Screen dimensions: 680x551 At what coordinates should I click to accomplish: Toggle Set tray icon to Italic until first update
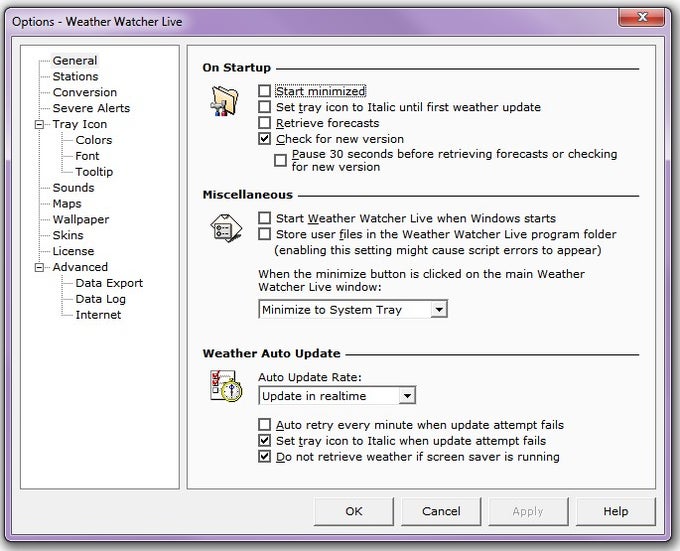point(265,107)
